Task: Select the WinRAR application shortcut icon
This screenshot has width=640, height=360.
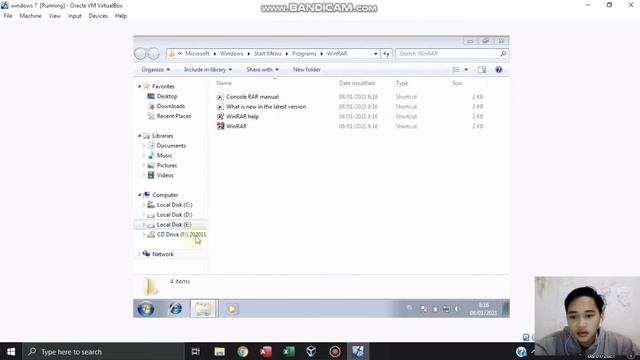Action: 220,126
